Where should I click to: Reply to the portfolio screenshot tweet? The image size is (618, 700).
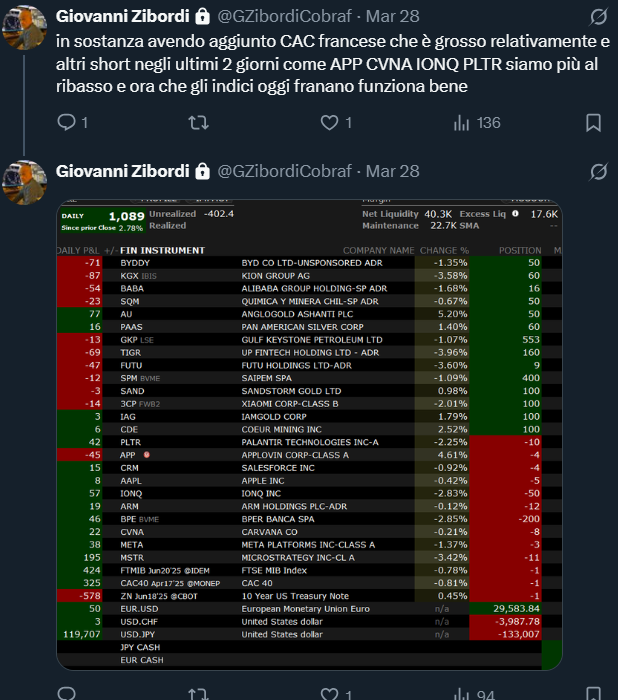[x=67, y=694]
